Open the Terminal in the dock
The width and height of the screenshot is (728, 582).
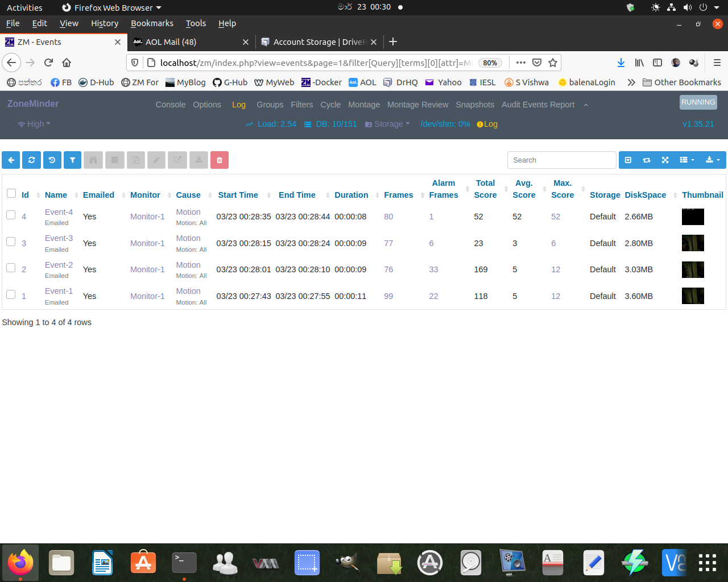(184, 563)
